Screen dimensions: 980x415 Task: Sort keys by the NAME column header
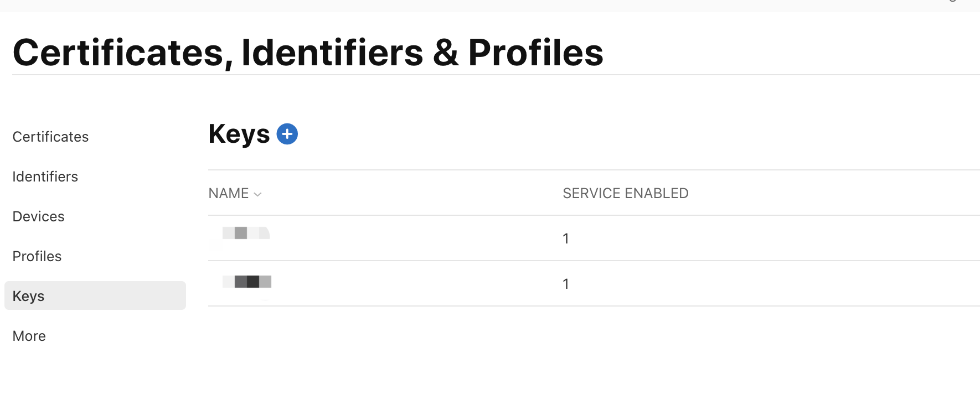pyautogui.click(x=229, y=193)
